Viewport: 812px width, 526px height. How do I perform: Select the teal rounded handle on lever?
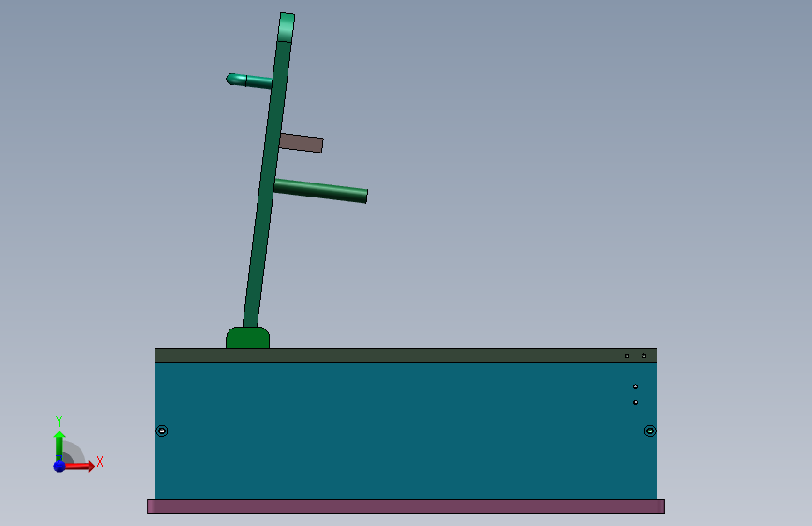(249, 80)
